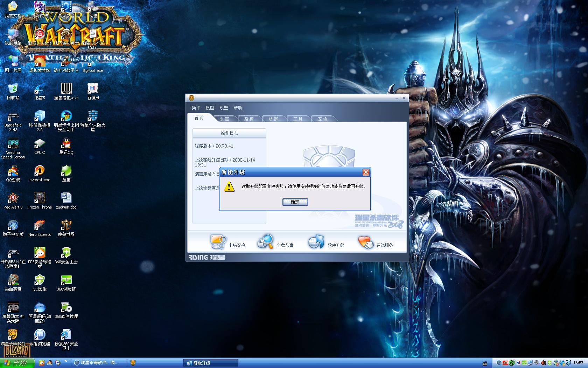Select the 阿里旺旺(淘宝版) icon
The image size is (588, 368).
point(40,313)
